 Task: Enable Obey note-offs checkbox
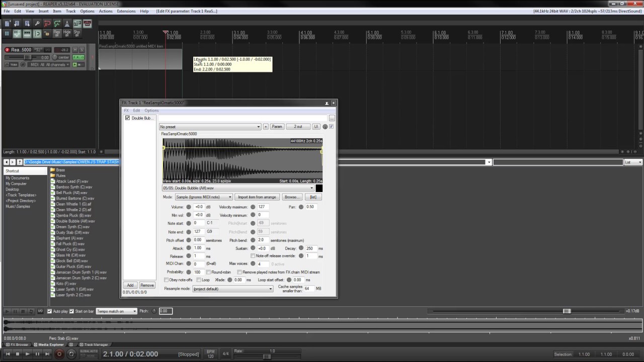tap(167, 280)
